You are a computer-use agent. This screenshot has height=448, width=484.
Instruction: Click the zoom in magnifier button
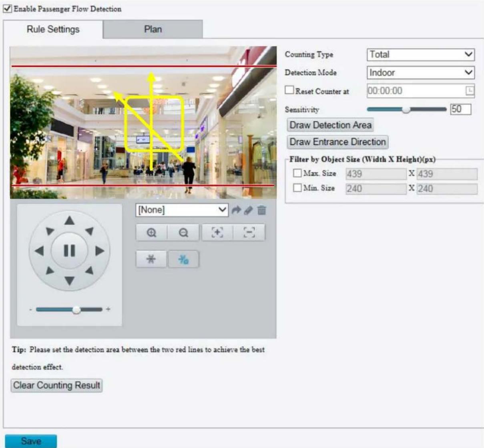point(151,233)
